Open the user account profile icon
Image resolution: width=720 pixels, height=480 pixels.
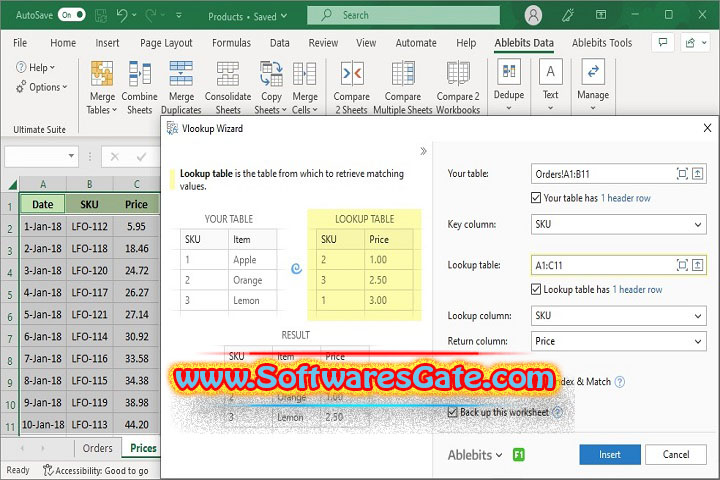[533, 16]
